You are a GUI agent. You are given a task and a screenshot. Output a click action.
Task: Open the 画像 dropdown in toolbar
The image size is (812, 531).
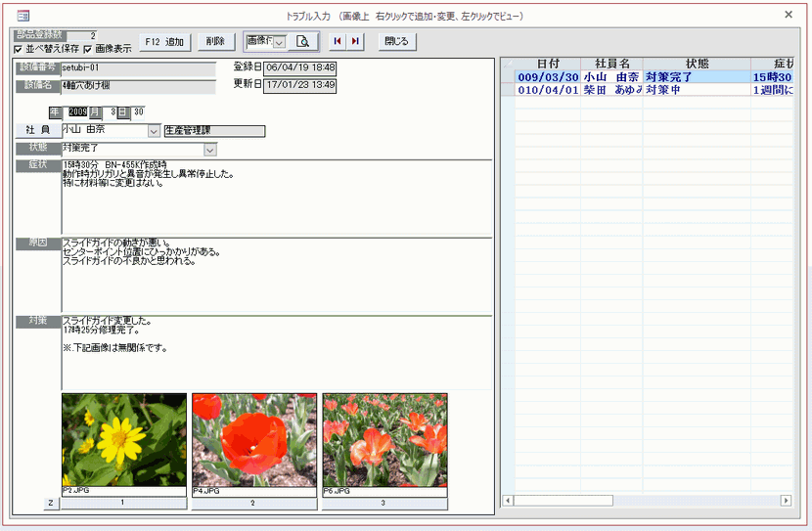(x=280, y=42)
